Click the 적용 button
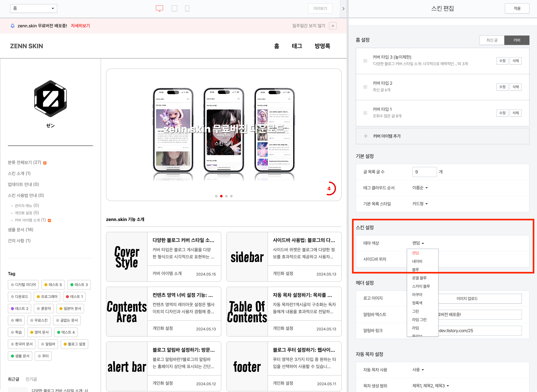The width and height of the screenshot is (537, 392). 517,8
